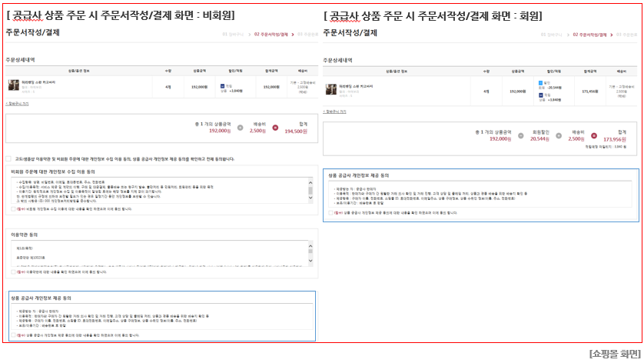Viewport: 644px width, 363px height.
Task: Click the 할인/적립 header in member table
Action: coord(553,71)
